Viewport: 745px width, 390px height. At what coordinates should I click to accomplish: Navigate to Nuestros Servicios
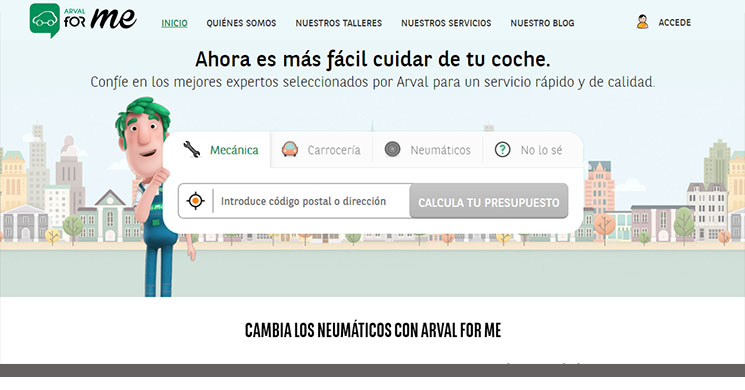tap(446, 23)
